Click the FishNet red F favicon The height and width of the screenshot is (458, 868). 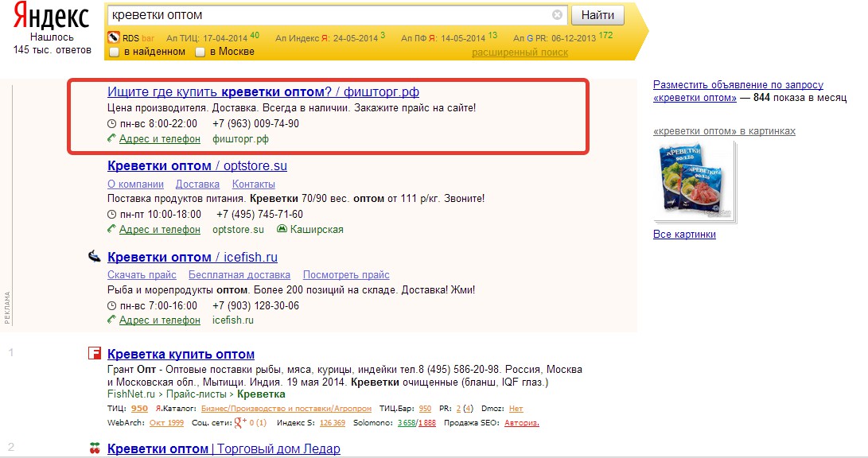click(94, 353)
